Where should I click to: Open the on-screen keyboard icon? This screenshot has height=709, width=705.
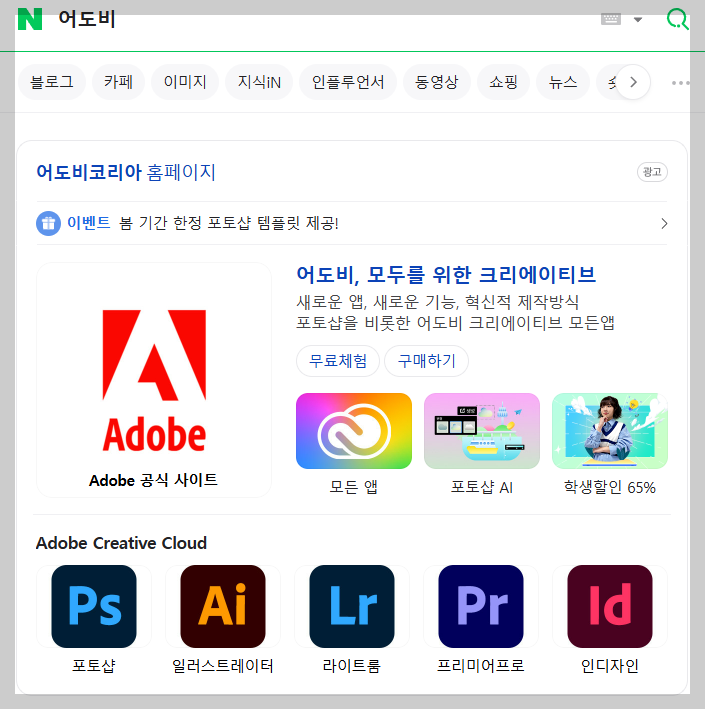click(x=610, y=19)
